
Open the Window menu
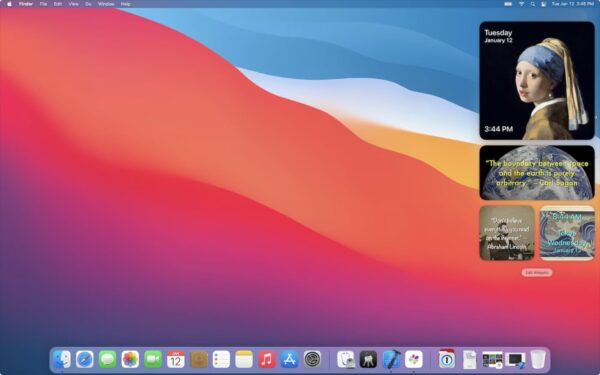106,4
